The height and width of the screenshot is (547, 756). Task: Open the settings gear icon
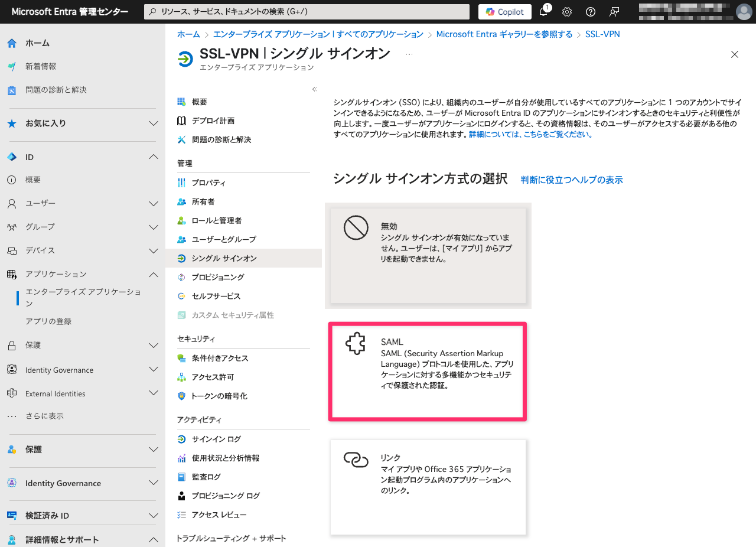pyautogui.click(x=567, y=12)
